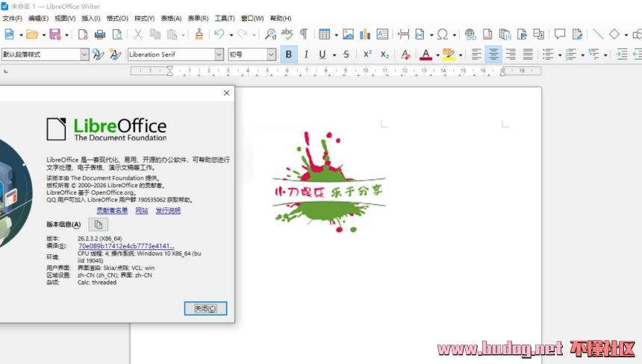Insert table grid icon

324,34
